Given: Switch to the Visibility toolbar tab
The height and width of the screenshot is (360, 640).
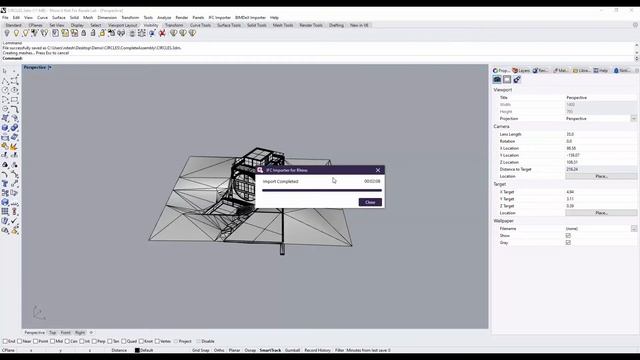Looking at the screenshot, I should click(x=151, y=25).
